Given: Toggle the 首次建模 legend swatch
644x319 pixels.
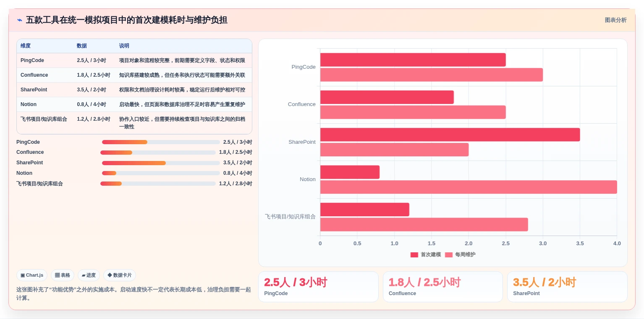Looking at the screenshot, I should [414, 255].
